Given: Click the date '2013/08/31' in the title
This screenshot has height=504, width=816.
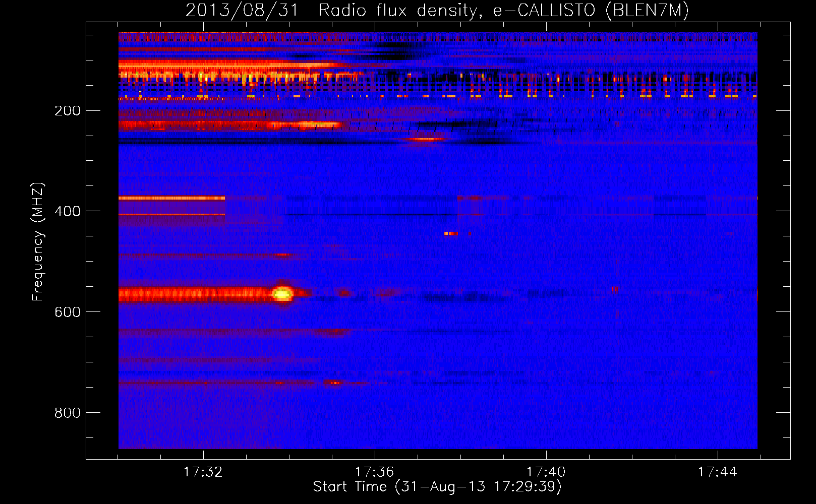Looking at the screenshot, I should (x=242, y=10).
